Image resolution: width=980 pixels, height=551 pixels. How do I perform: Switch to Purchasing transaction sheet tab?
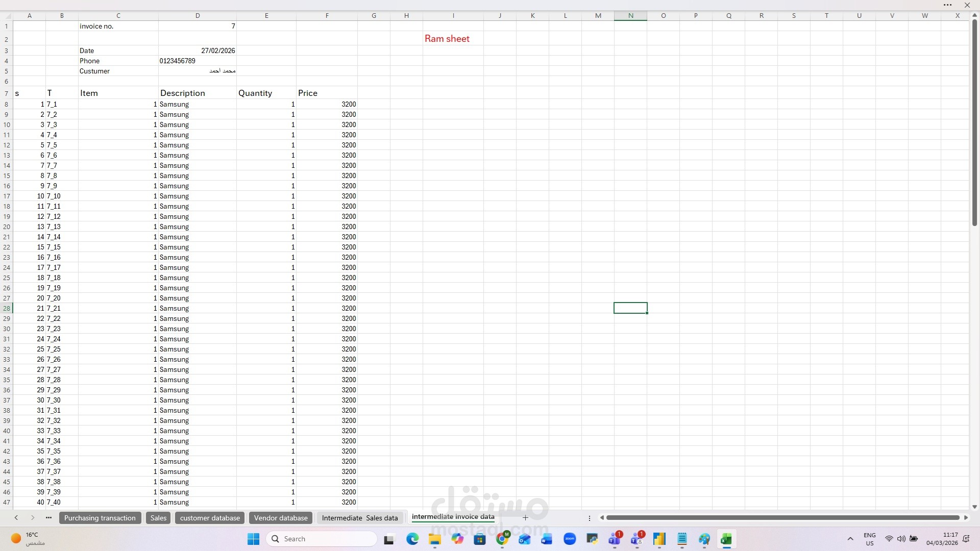(x=100, y=518)
